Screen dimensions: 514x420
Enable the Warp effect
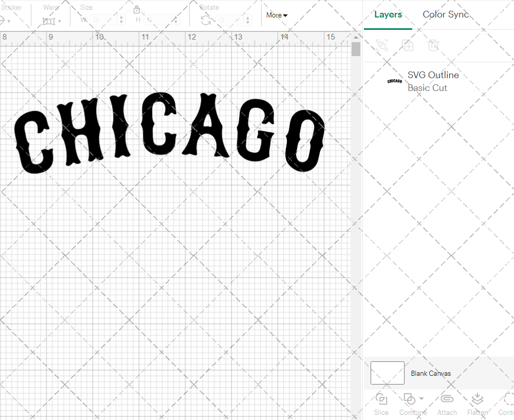tap(49, 20)
